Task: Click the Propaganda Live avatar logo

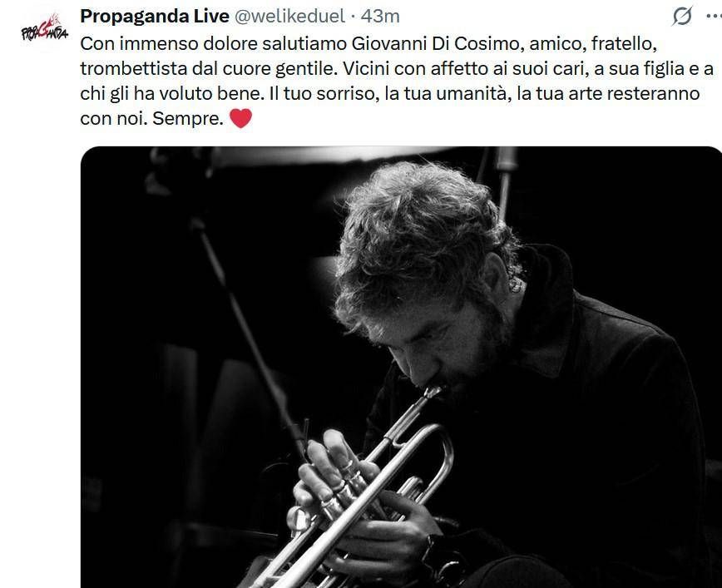Action: coord(44,29)
